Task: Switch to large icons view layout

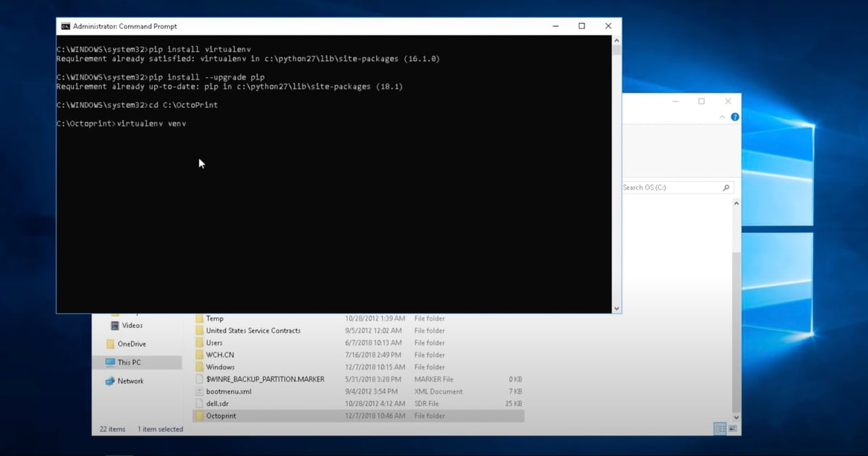Action: point(731,429)
